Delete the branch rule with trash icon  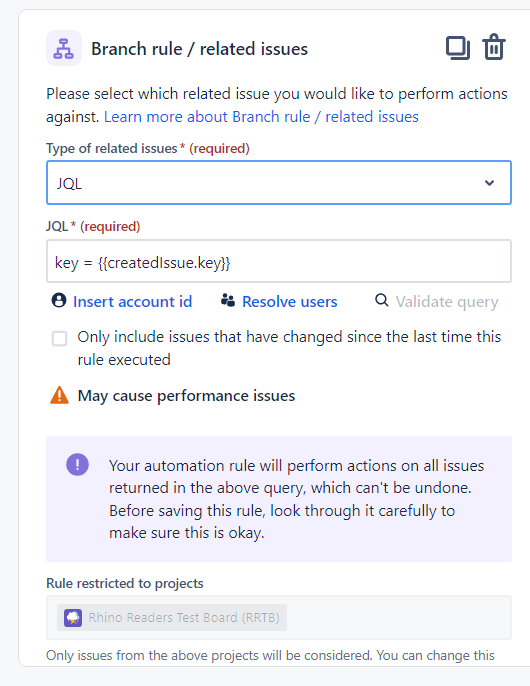[494, 47]
